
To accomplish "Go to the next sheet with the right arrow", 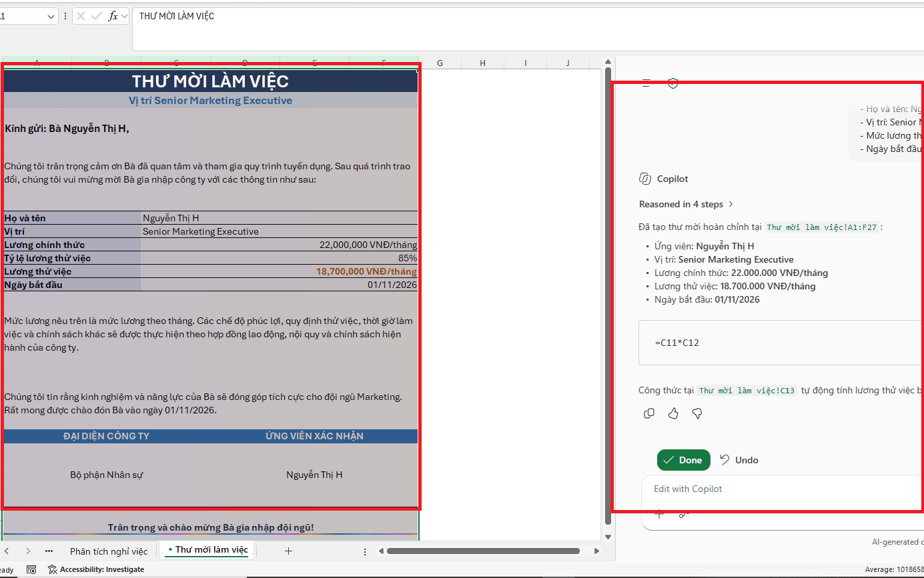I will pos(28,551).
